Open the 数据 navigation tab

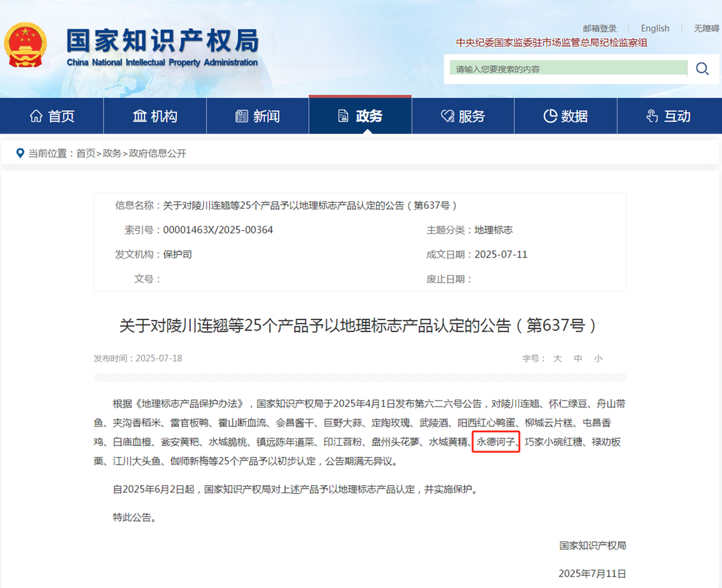566,116
